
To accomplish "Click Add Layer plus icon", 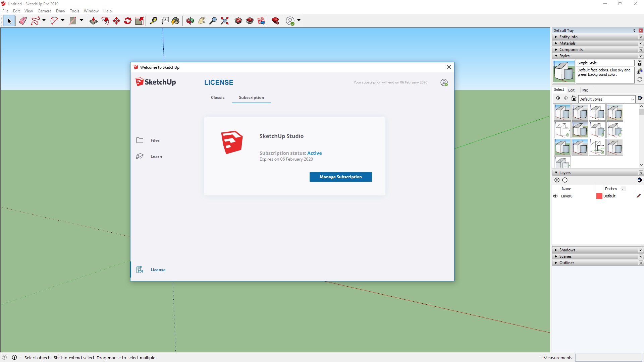I will click(557, 180).
